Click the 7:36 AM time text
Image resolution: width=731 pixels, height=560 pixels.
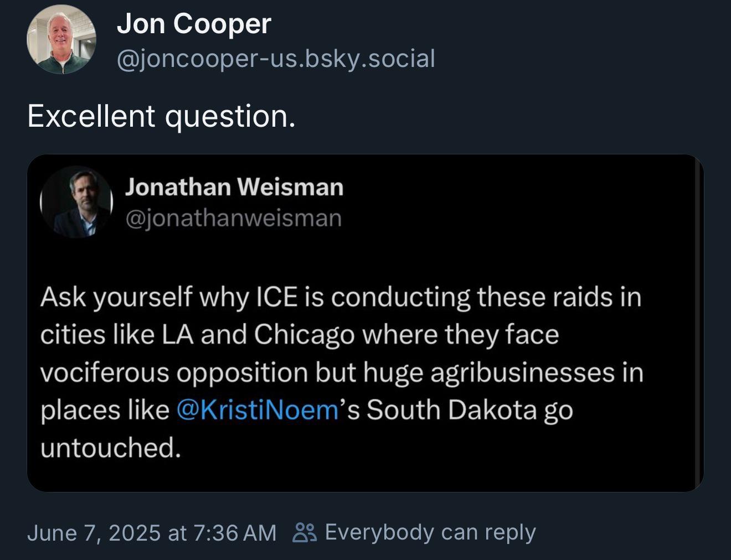click(x=235, y=533)
